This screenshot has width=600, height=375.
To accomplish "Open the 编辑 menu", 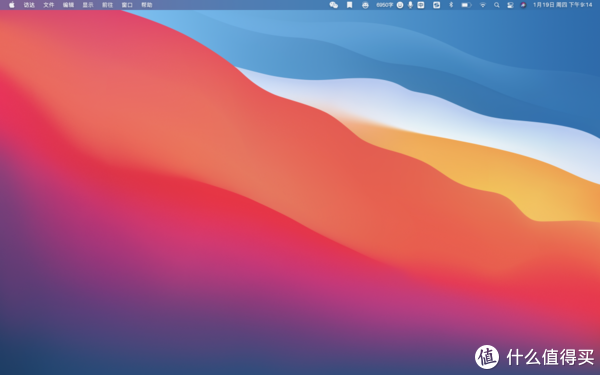I will [x=68, y=5].
